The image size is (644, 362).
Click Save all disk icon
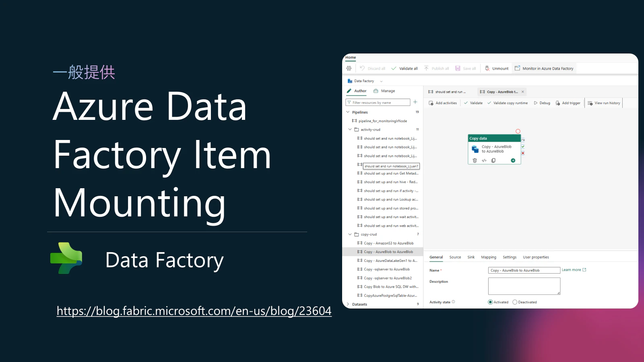[x=458, y=68]
